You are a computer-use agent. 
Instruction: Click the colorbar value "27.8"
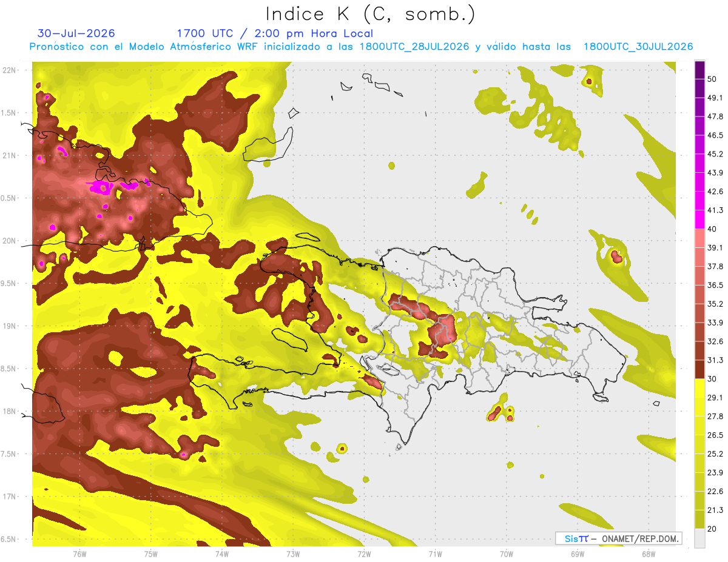[x=715, y=416]
